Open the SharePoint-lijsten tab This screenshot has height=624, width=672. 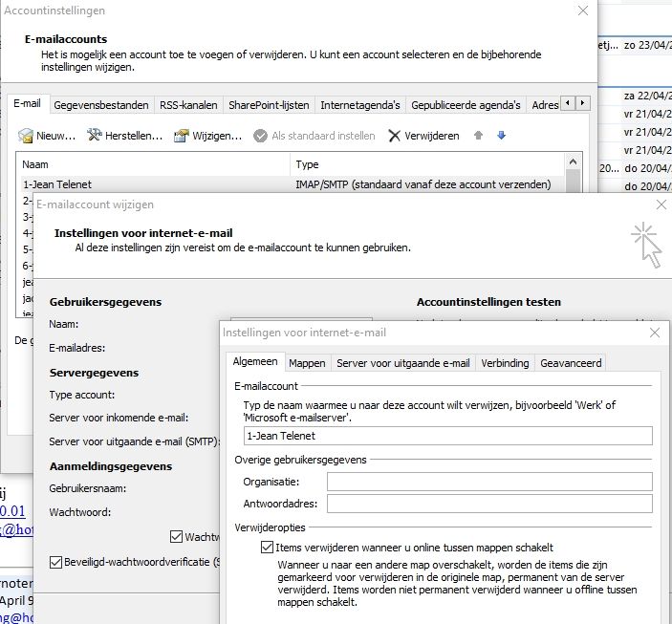tap(269, 105)
